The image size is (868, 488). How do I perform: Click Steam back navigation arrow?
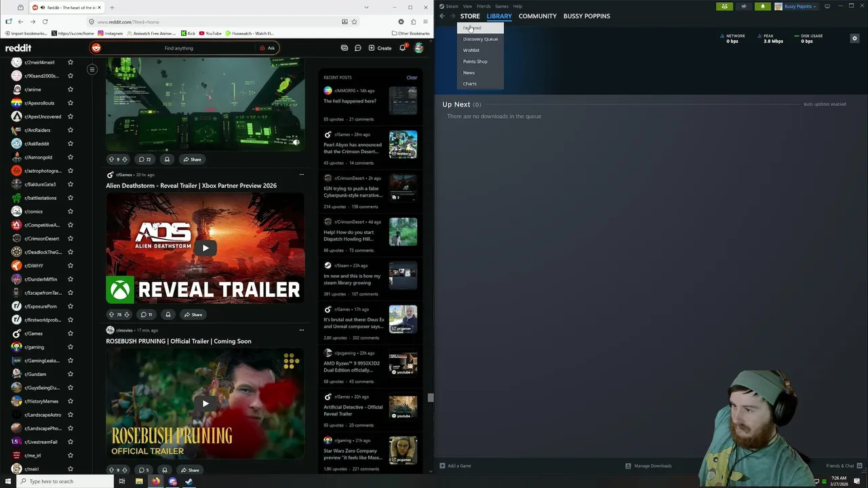(x=442, y=16)
